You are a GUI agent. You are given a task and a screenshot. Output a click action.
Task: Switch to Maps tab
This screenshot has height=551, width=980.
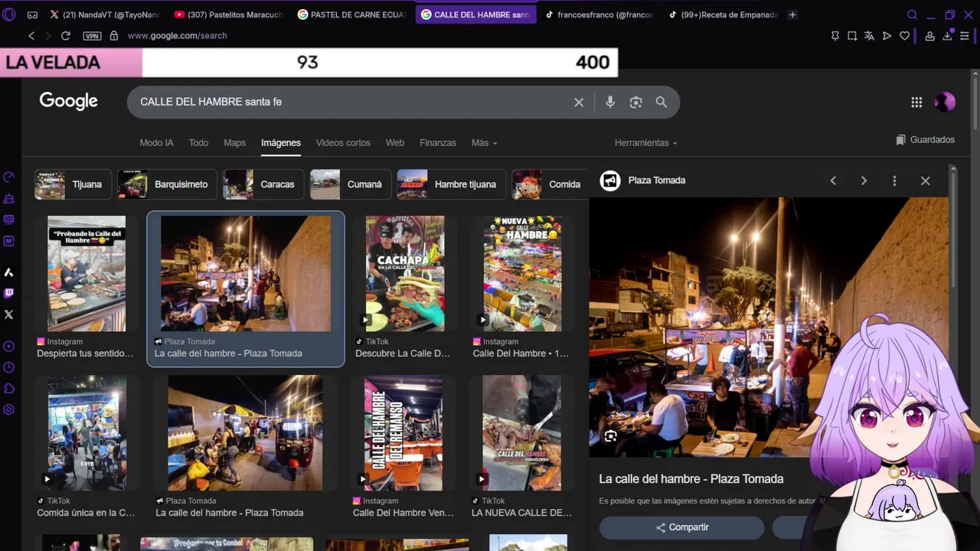pos(234,143)
